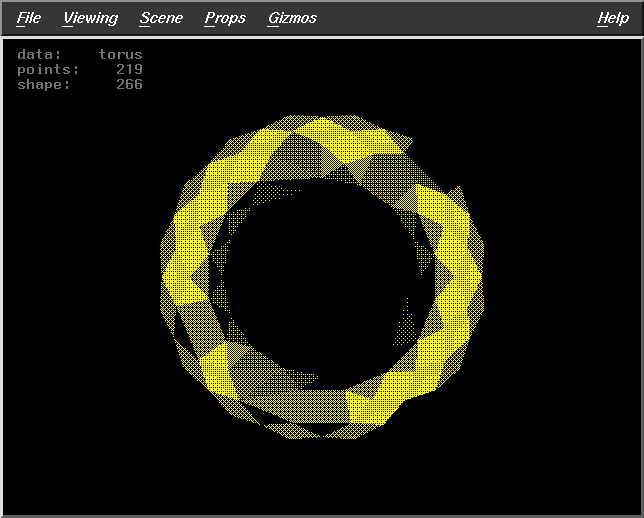Open the Help menu
The width and height of the screenshot is (644, 518).
tap(613, 18)
